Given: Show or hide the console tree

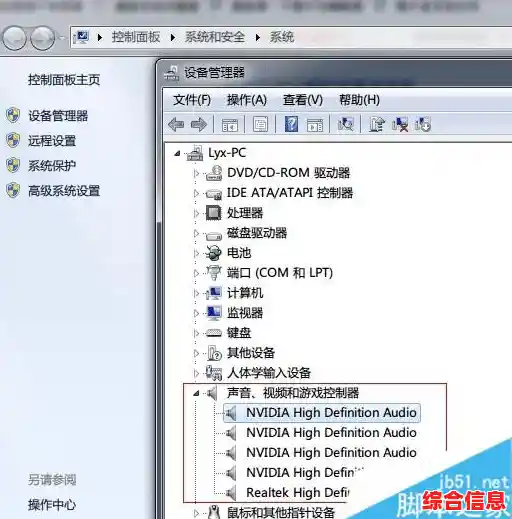Looking at the screenshot, I should pyautogui.click(x=230, y=125).
